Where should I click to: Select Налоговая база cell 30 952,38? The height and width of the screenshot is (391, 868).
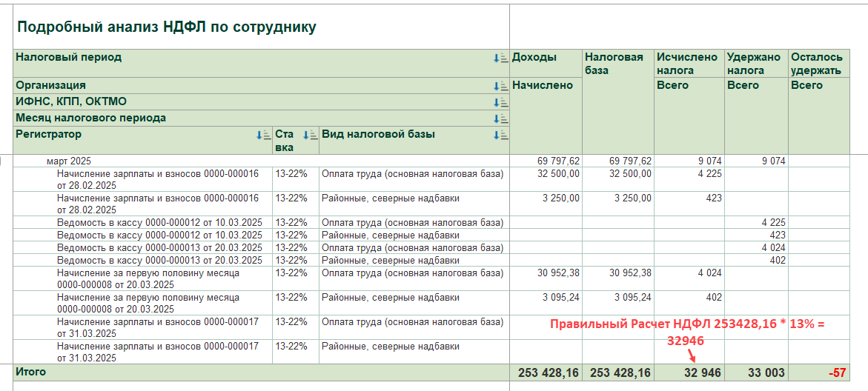click(x=630, y=273)
